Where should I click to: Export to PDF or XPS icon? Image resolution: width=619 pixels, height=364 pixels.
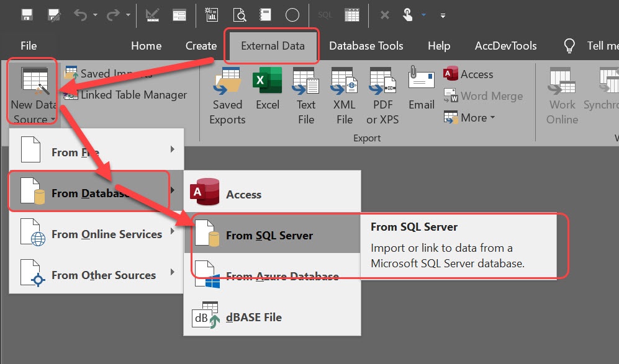click(382, 95)
